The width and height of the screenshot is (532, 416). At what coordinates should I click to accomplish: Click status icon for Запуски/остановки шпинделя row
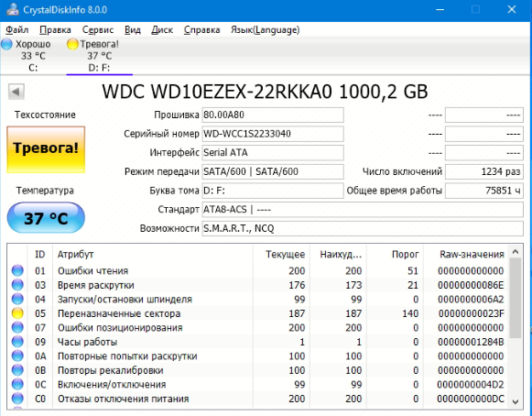pos(17,300)
